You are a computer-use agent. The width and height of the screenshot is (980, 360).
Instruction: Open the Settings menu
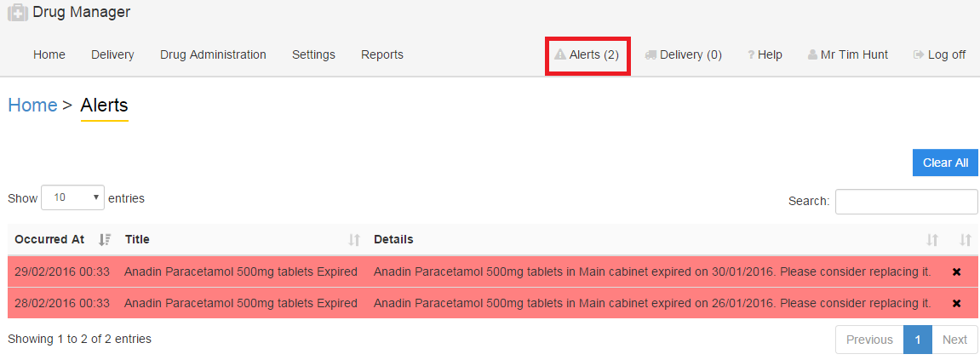313,54
